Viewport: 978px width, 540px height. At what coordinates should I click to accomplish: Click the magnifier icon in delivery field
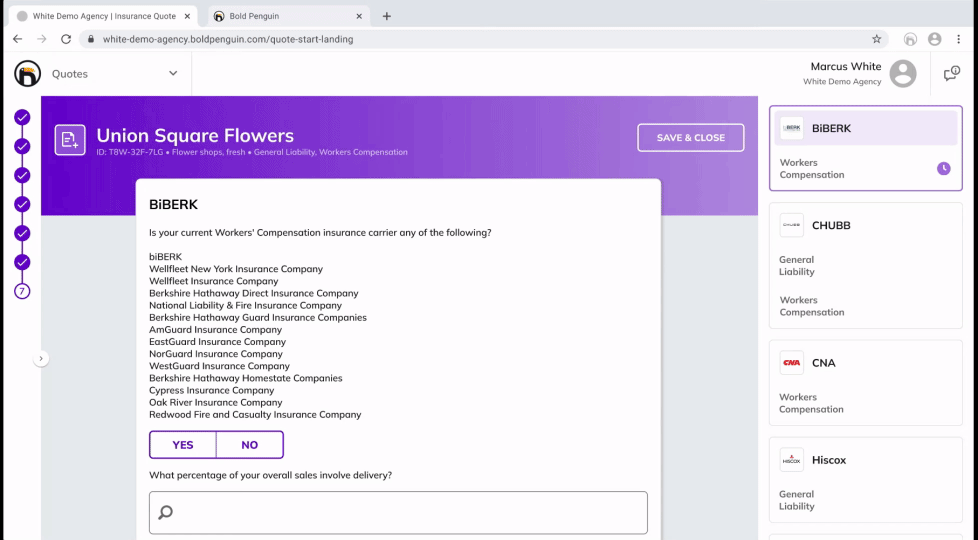(165, 513)
